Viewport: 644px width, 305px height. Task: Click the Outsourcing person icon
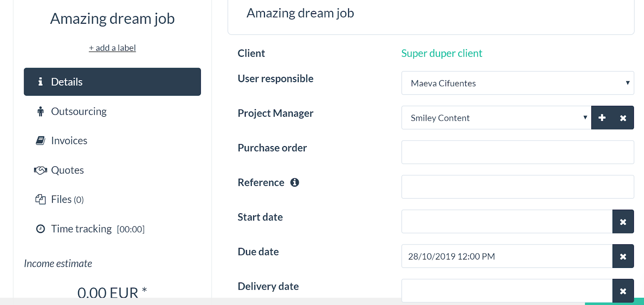pos(40,111)
